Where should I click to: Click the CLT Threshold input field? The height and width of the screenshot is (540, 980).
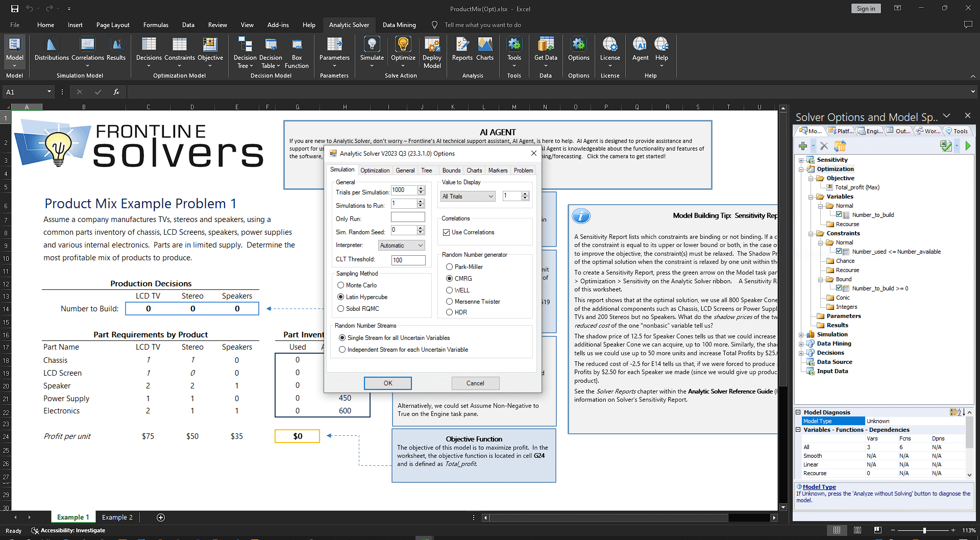click(408, 260)
